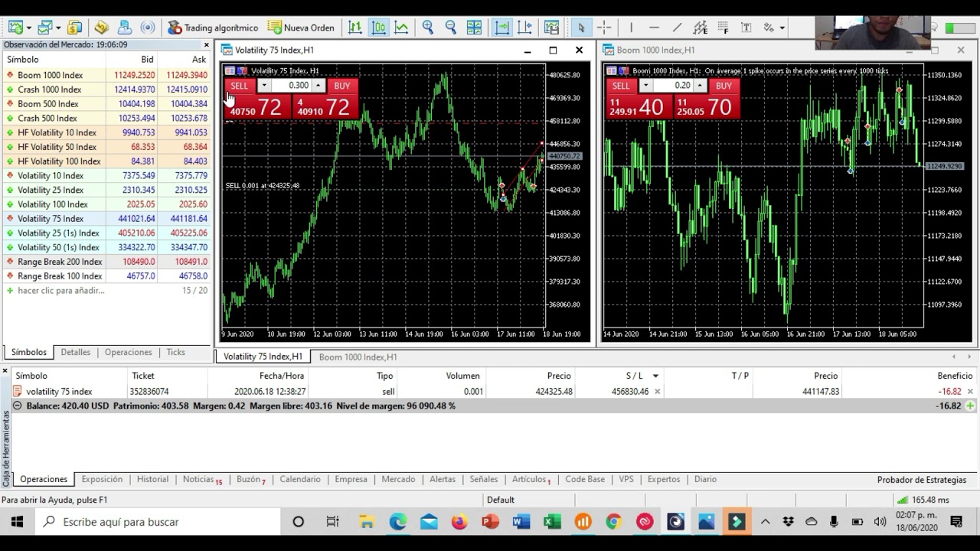Image resolution: width=980 pixels, height=551 pixels.
Task: Switch to Símbolos tab
Action: [28, 352]
